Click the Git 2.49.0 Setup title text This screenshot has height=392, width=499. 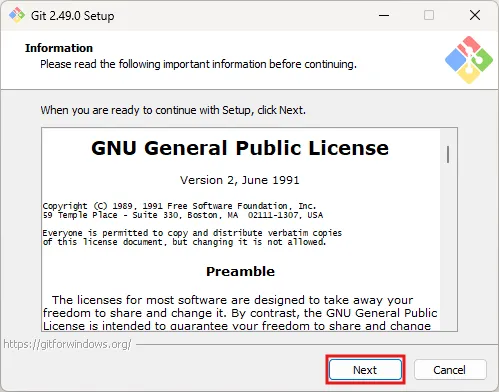pos(73,16)
